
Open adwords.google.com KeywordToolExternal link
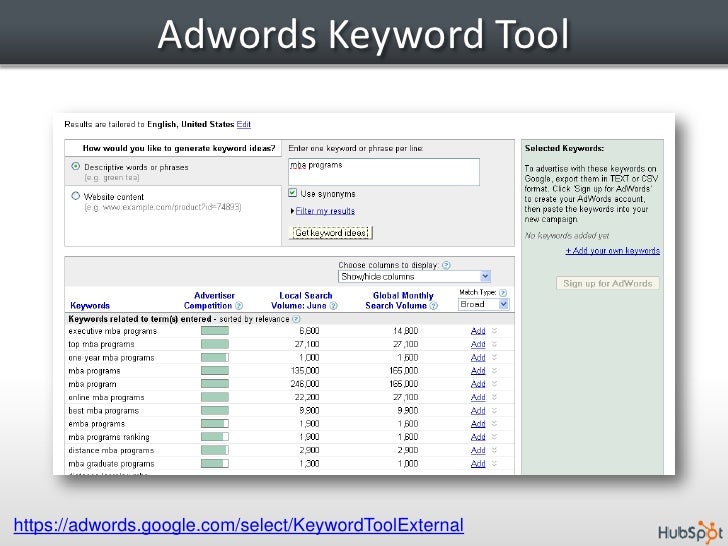239,525
